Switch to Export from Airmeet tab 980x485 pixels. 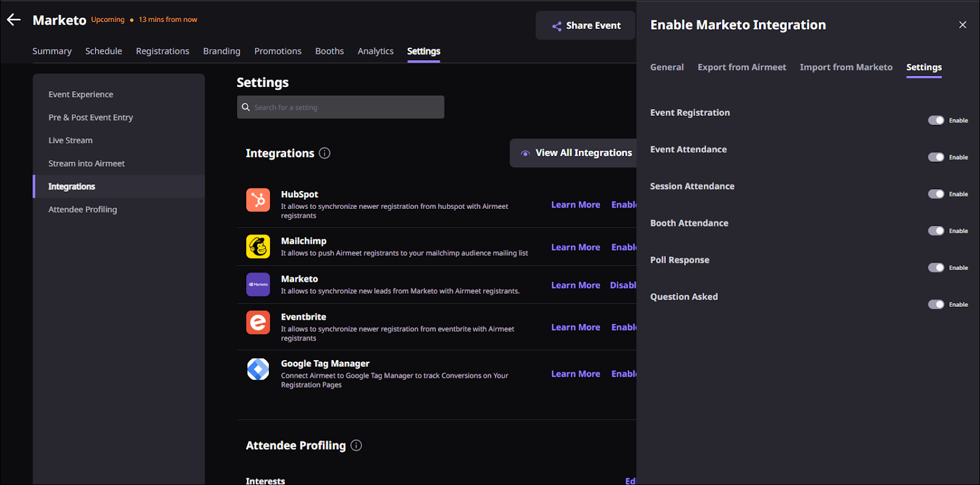[742, 67]
